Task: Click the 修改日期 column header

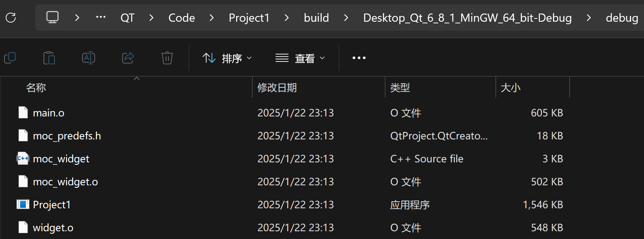Action: point(278,87)
